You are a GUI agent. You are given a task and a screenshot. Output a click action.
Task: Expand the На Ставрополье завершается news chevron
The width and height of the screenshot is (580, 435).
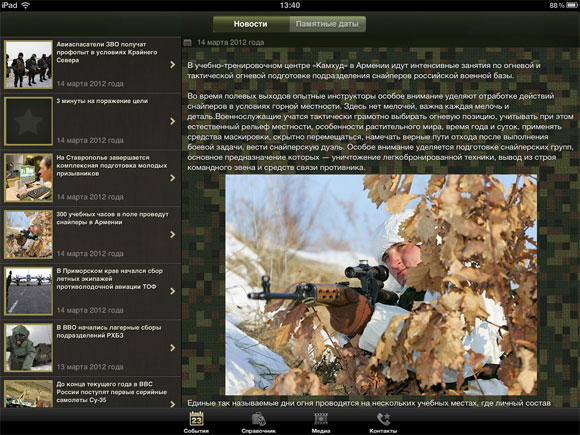[172, 178]
